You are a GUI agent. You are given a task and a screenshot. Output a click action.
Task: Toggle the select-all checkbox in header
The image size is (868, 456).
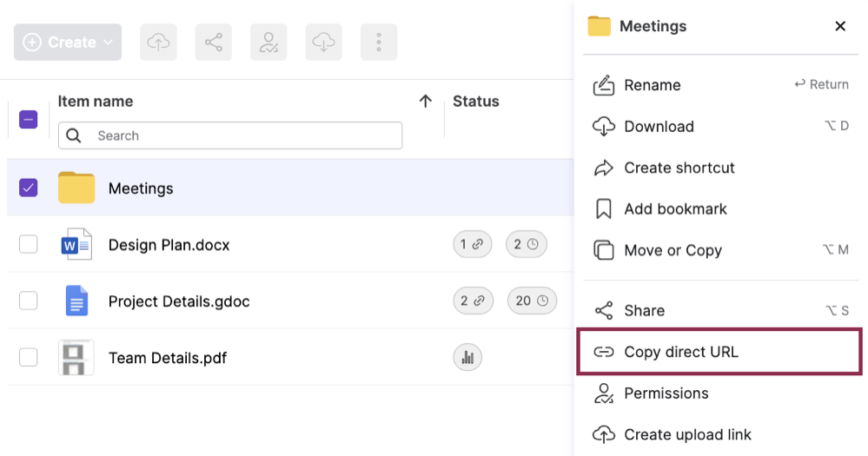click(29, 120)
